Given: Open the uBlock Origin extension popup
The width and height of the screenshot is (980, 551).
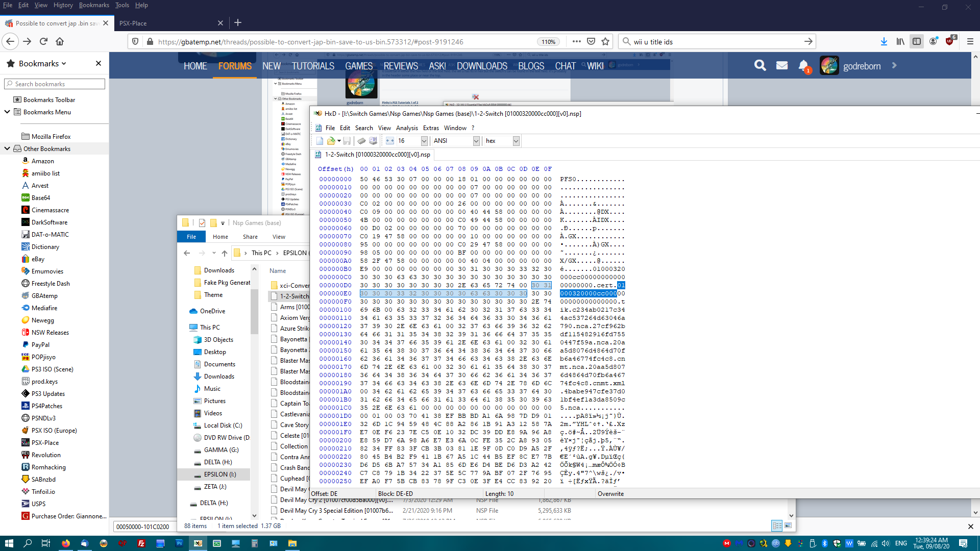Looking at the screenshot, I should 950,42.
